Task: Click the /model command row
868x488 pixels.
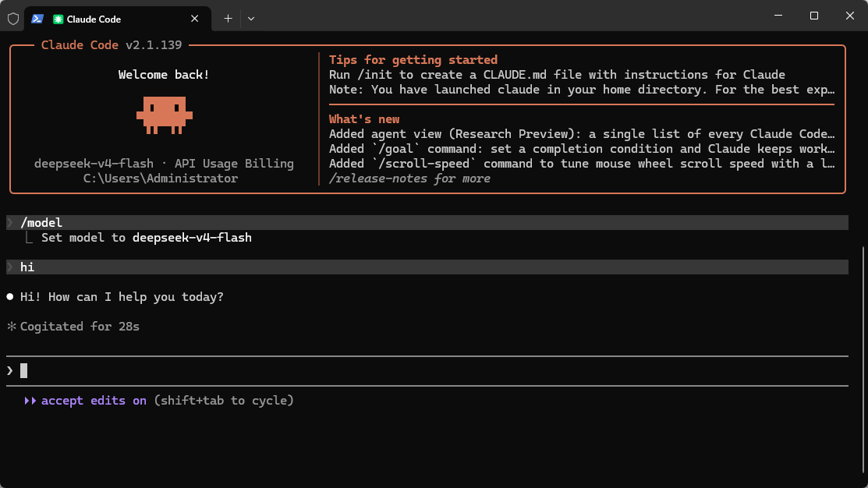Action: tap(427, 222)
